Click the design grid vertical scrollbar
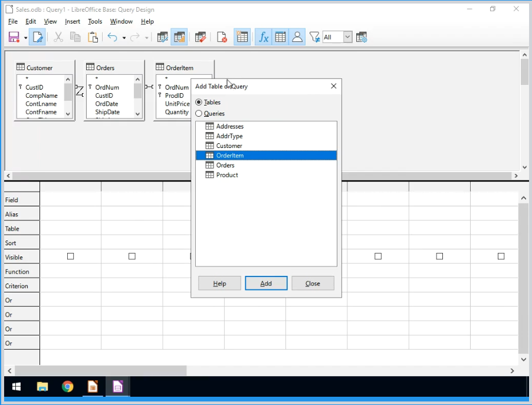532x405 pixels. pos(524,278)
